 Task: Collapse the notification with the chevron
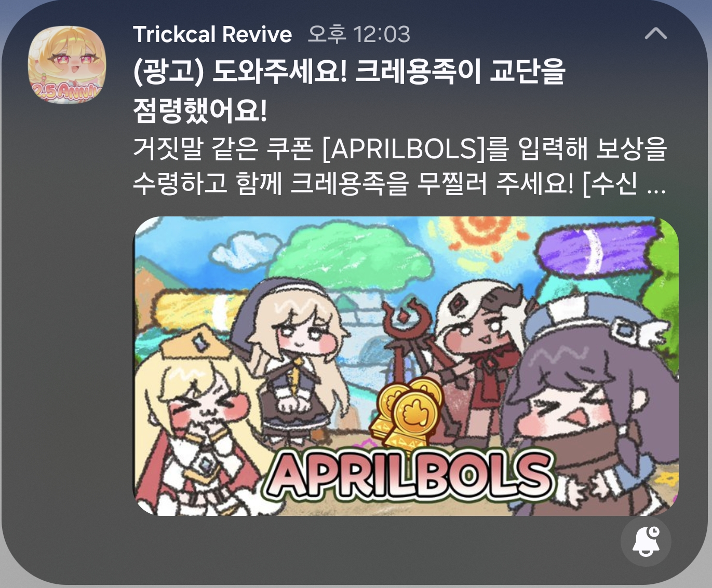click(655, 34)
